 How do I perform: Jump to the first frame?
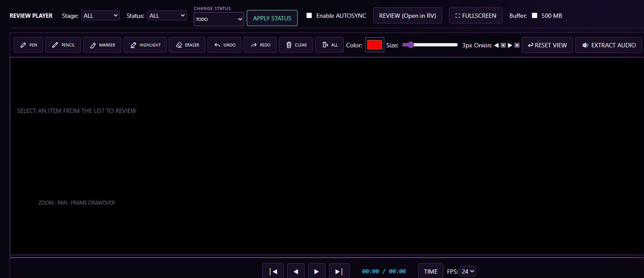coord(273,271)
